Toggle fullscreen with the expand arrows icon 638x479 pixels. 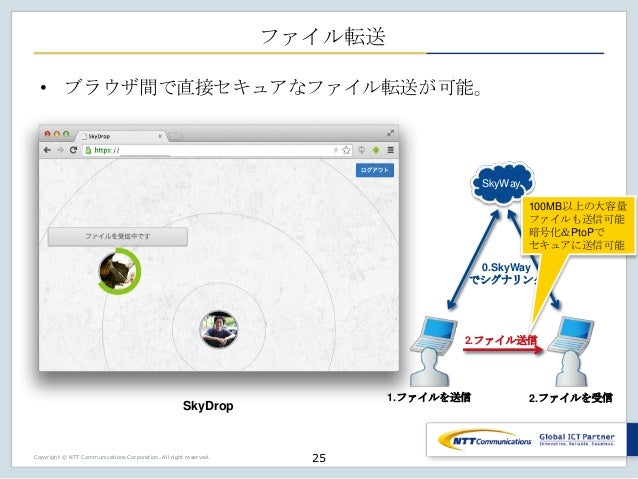pos(391,133)
